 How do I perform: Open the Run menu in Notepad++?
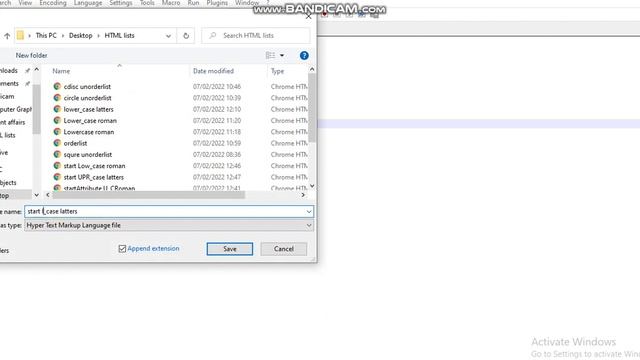pyautogui.click(x=193, y=3)
